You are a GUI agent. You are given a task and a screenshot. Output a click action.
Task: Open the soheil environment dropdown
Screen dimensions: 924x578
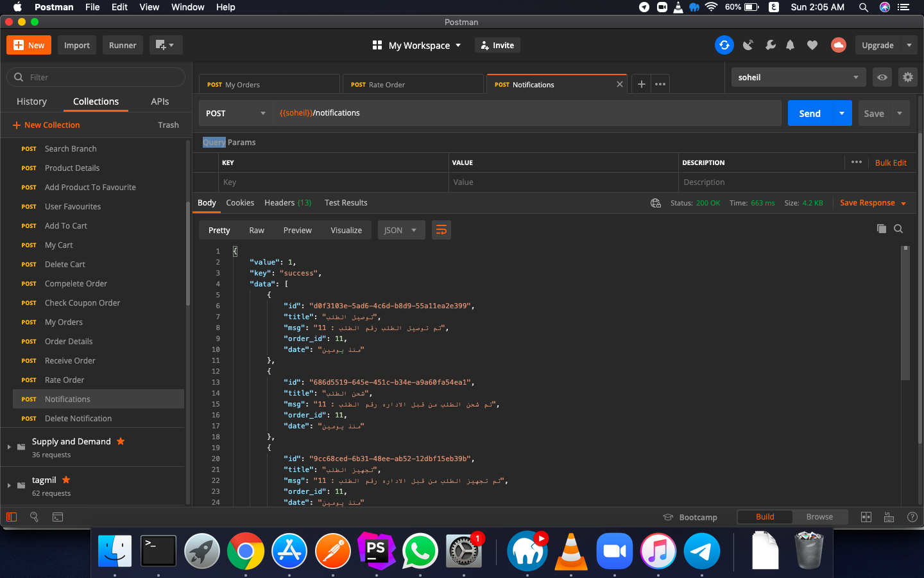(x=798, y=77)
